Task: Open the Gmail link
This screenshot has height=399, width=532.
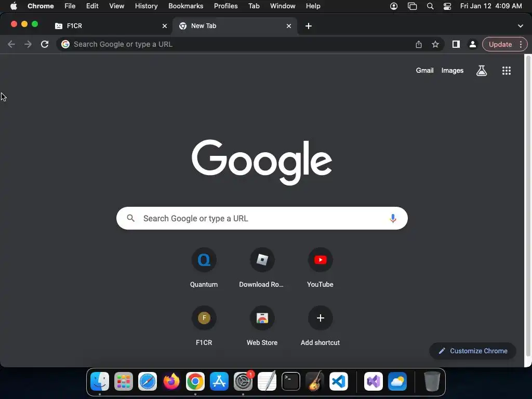Action: 425,71
